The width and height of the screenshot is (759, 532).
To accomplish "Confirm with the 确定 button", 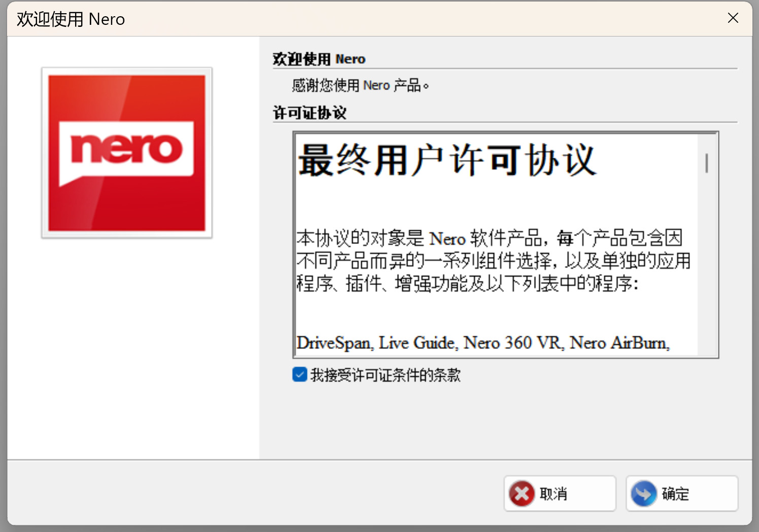I will click(x=681, y=493).
